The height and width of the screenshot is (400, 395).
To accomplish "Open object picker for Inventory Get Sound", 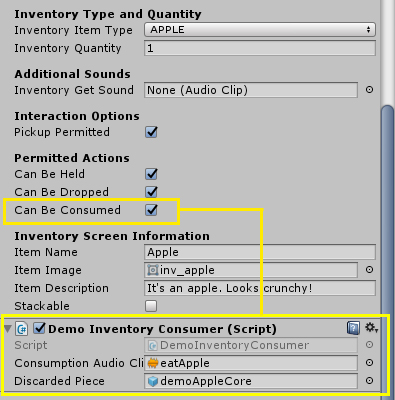I will tap(369, 90).
